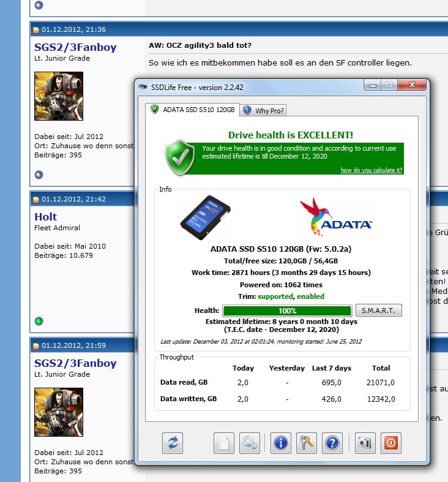448x482 pixels.
Task: Click the SSDLife title bar drive icon
Action: (143, 87)
